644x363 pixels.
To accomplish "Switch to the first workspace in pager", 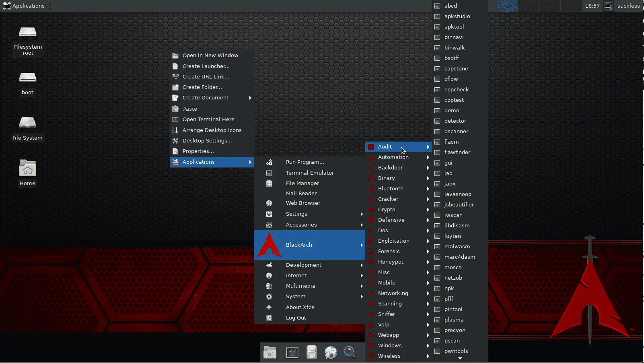I will pos(507,6).
